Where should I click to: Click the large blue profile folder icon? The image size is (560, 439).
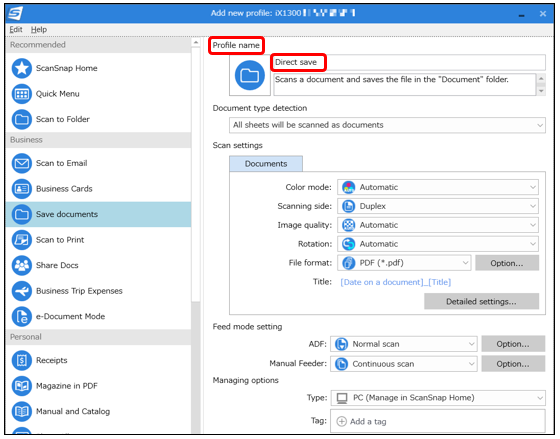click(250, 75)
